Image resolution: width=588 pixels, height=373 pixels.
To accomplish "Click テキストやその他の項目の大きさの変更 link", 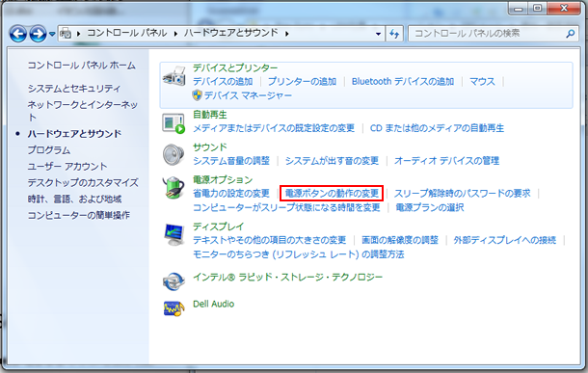I will 269,240.
